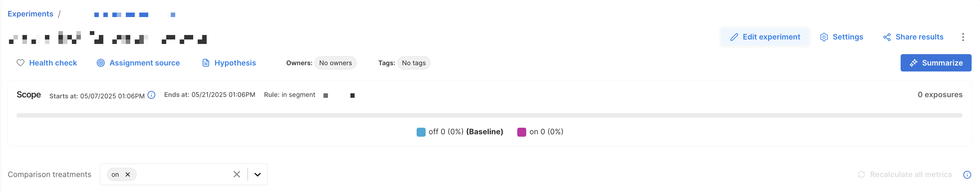This screenshot has width=980, height=192.
Task: Click the No owners pill
Action: [335, 63]
